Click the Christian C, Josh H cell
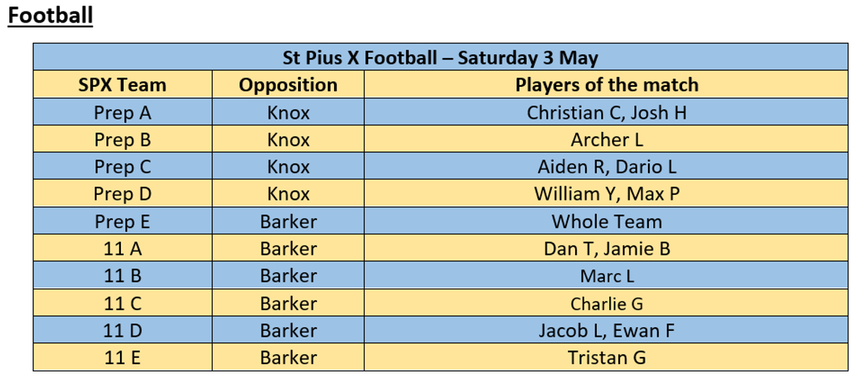868x378 pixels. pos(606,112)
